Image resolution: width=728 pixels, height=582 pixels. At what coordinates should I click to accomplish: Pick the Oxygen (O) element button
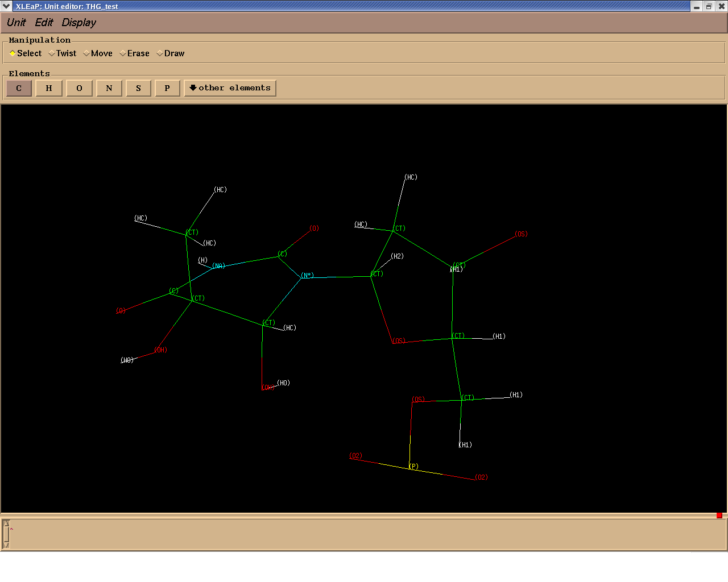point(79,88)
